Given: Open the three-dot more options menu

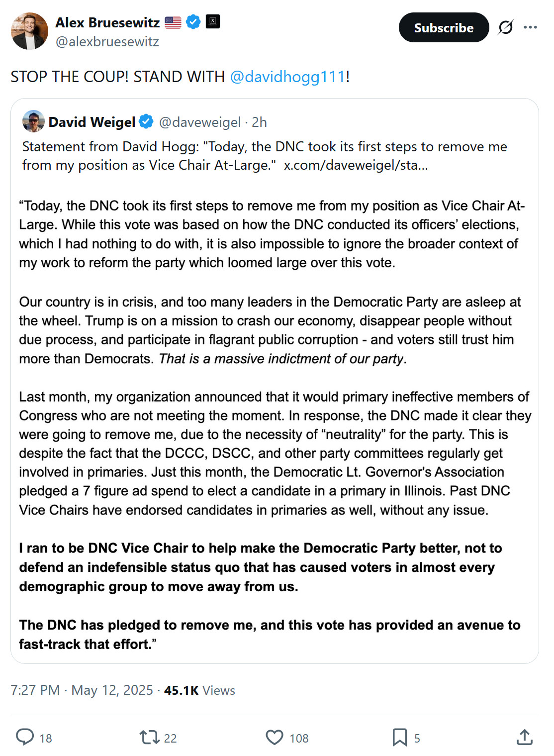Looking at the screenshot, I should 530,27.
